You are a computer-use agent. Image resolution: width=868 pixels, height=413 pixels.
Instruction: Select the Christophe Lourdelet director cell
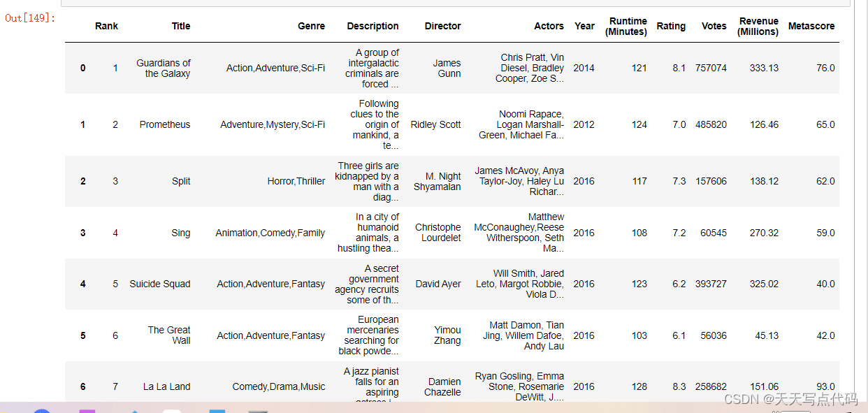click(x=438, y=233)
